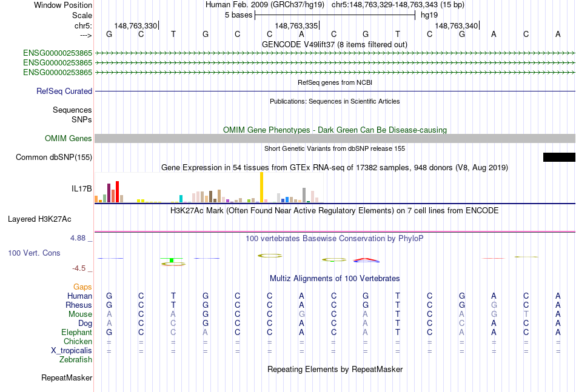Click the black dbSNP variant block
Viewport: 576px width, 392px height.
[x=559, y=157]
